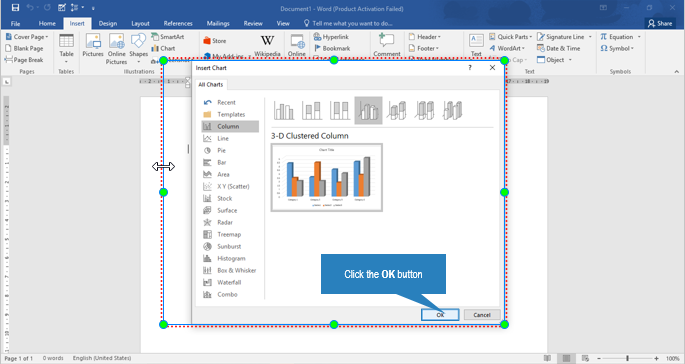Open the Wikipedia add-in
Image resolution: width=685 pixels, height=364 pixels.
267,45
